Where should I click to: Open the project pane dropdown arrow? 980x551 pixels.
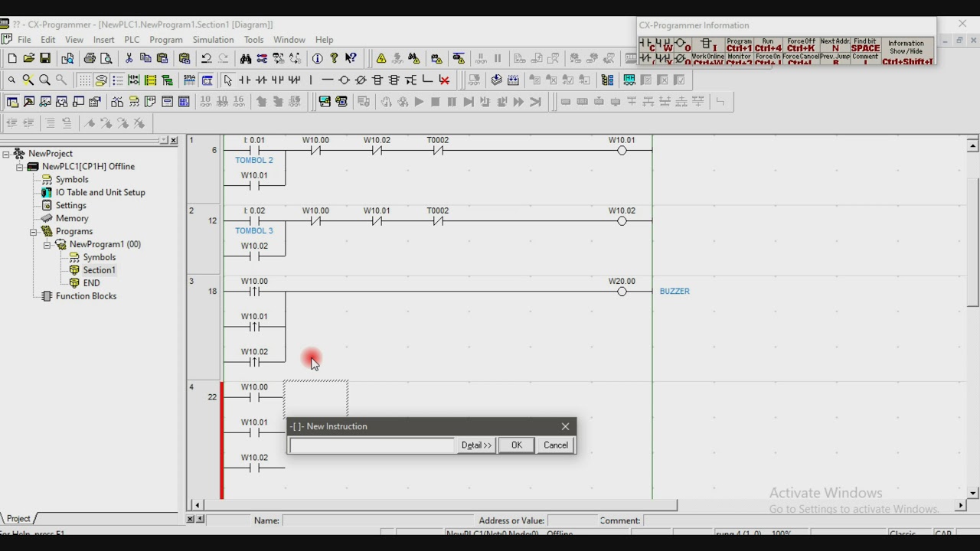click(x=164, y=141)
